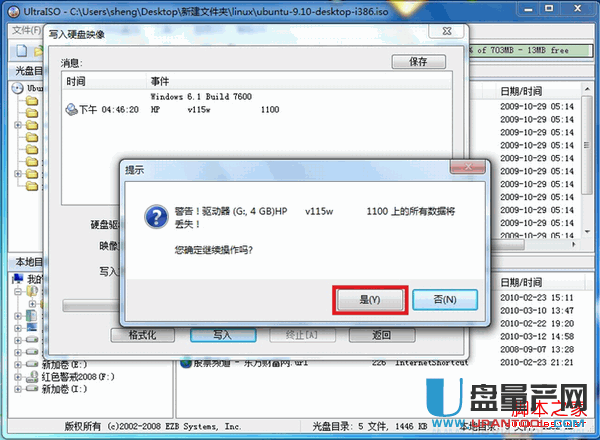Select the local file dated 2010-02-22 19:20
This screenshot has width=600, height=440.
point(537,324)
